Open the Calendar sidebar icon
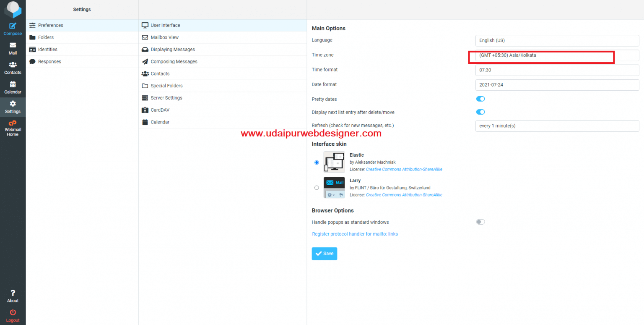Screen dimensions: 644x325 coord(13,84)
